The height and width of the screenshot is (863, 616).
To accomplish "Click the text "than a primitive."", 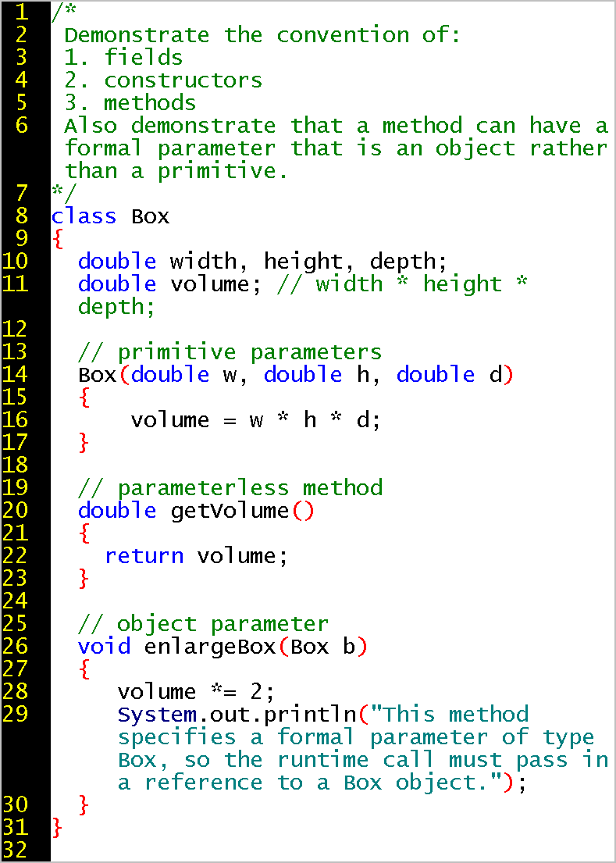I will point(176,172).
